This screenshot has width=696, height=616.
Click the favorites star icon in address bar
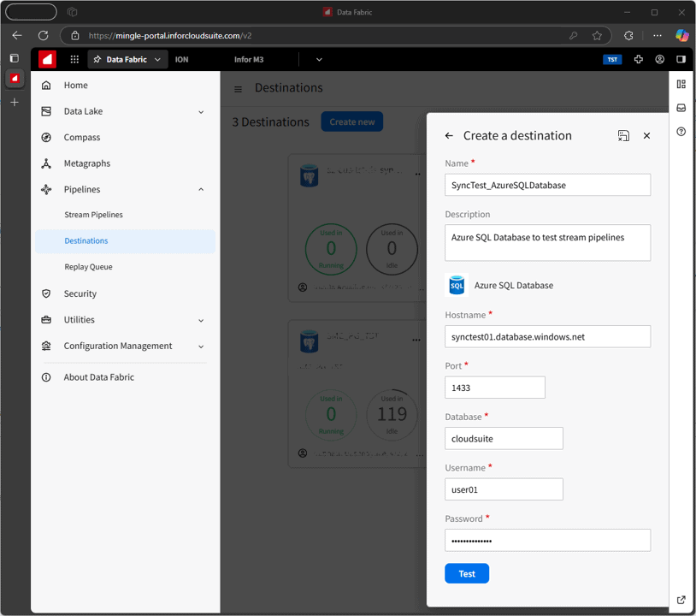pos(597,36)
